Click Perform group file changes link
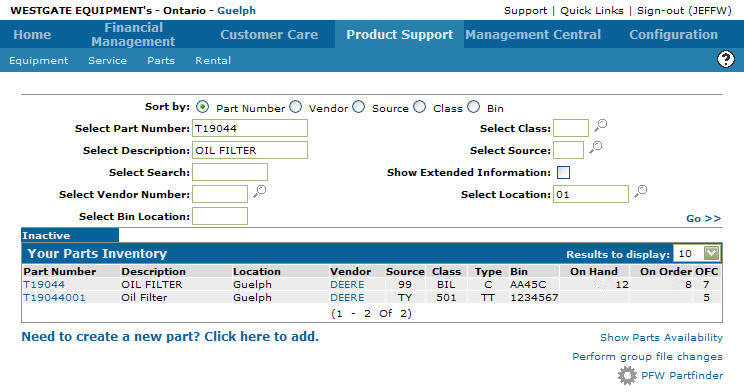 (x=647, y=356)
